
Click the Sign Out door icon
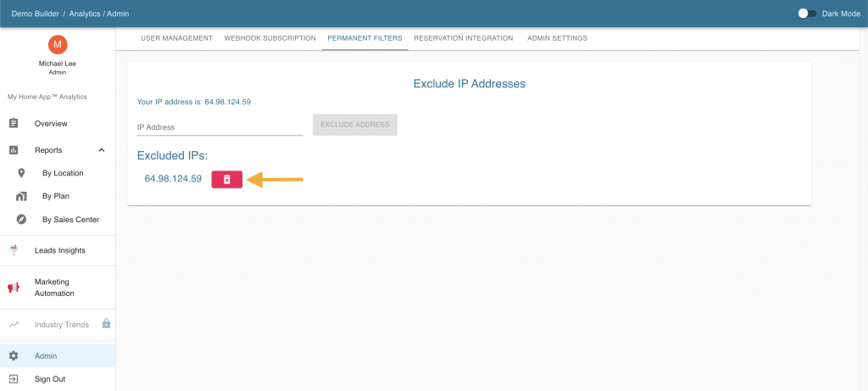click(x=14, y=379)
